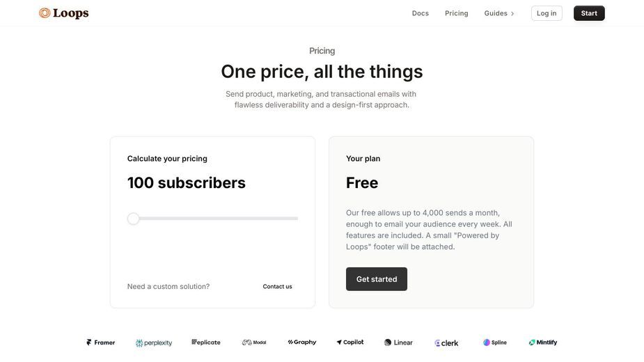Click the Linear logo

tap(398, 343)
